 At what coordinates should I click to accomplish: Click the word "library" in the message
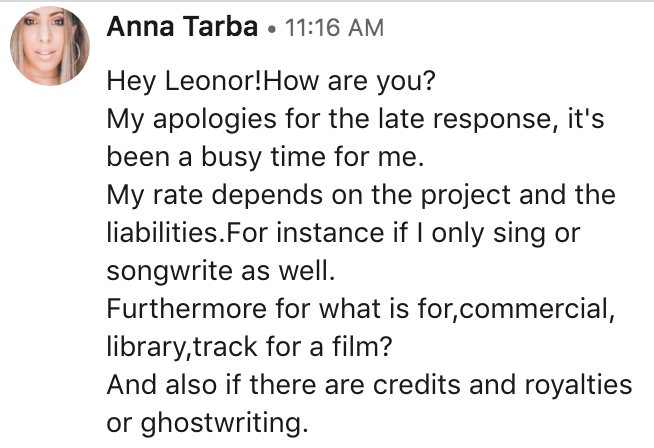137,347
